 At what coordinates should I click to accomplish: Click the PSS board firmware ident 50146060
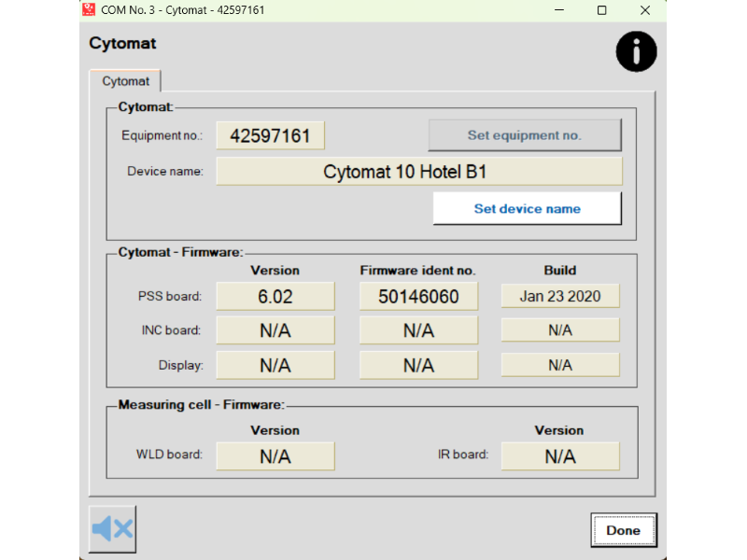[418, 297]
